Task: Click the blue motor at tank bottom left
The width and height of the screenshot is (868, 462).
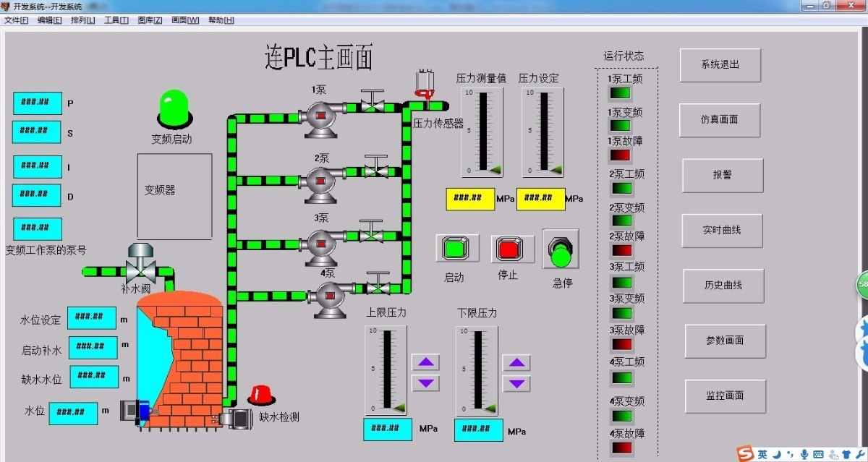Action: 137,411
